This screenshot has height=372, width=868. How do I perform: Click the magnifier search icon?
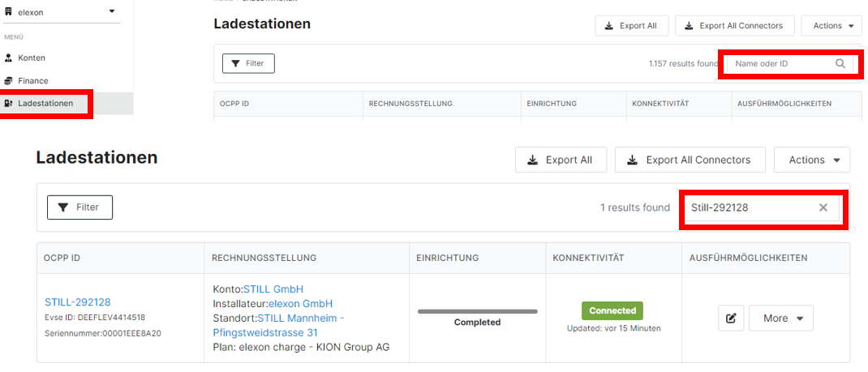pos(840,63)
